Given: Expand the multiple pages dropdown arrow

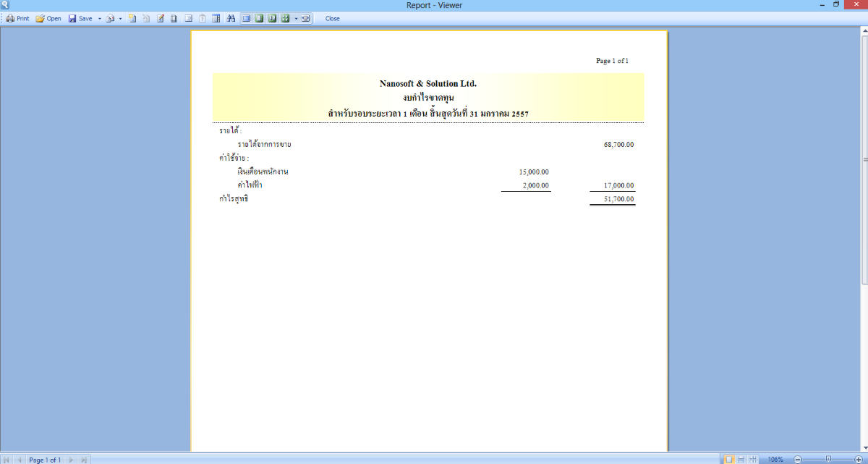Looking at the screenshot, I should coord(296,18).
